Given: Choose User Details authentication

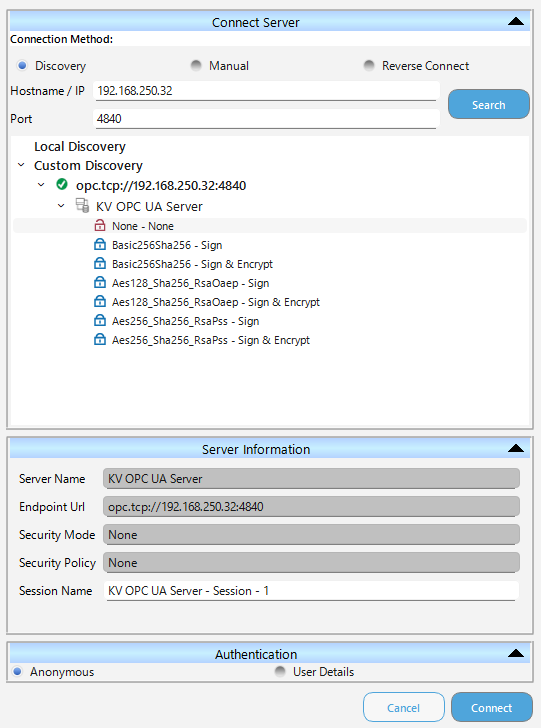Looking at the screenshot, I should click(280, 671).
